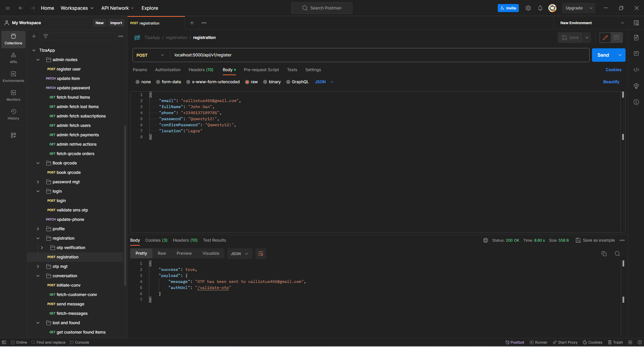The image size is (644, 347).
Task: Open the Environments sidebar panel
Action: click(13, 77)
